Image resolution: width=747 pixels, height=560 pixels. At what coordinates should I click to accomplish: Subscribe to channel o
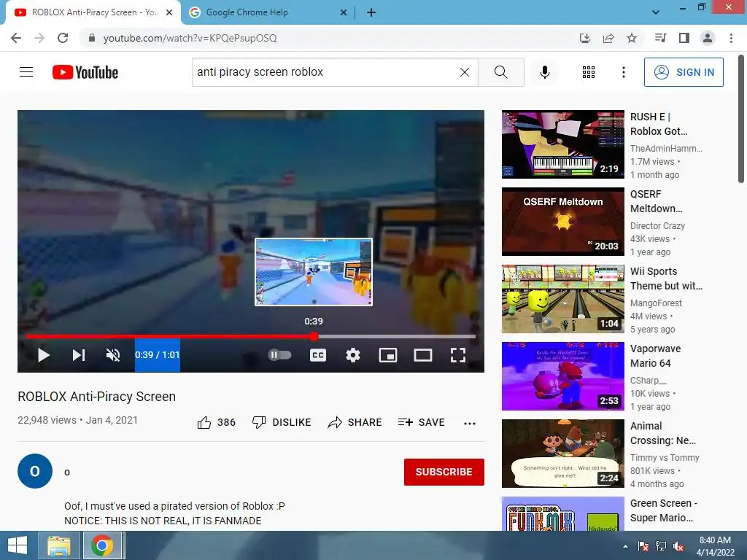444,472
